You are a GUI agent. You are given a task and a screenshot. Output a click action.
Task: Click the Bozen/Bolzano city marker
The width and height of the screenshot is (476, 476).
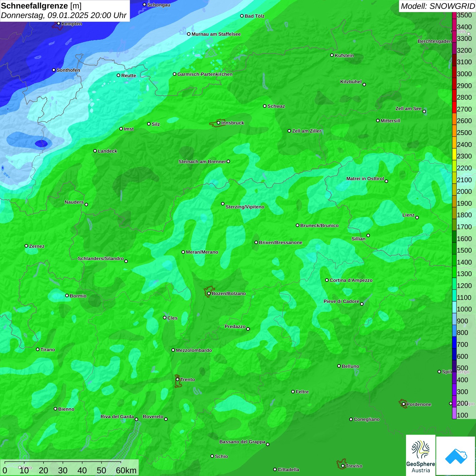209,293
